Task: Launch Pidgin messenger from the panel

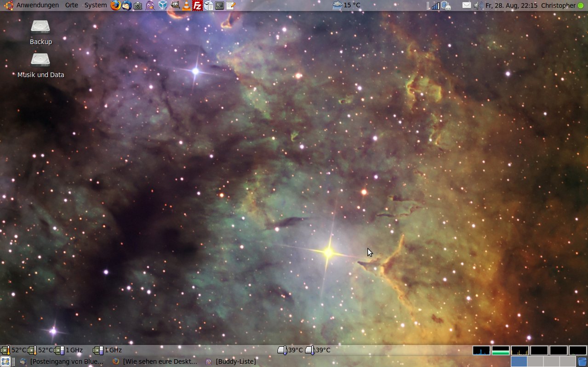Action: [x=150, y=6]
